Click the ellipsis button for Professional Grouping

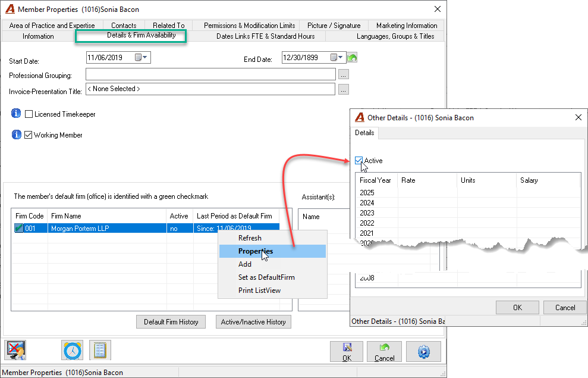(x=344, y=74)
